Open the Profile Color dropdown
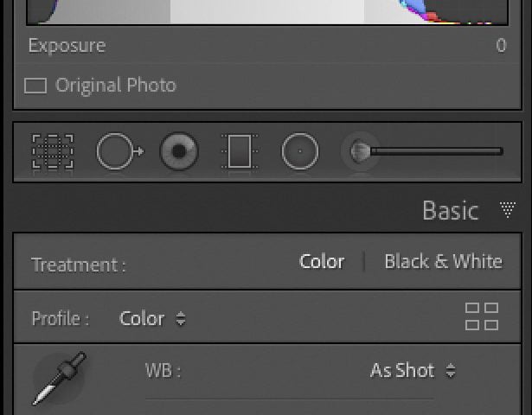 click(x=152, y=318)
